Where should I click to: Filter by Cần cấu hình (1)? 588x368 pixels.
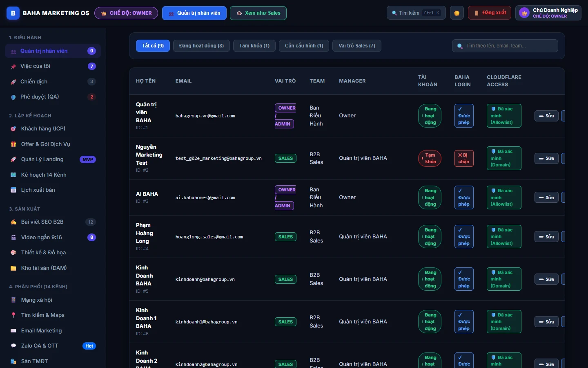pos(304,46)
